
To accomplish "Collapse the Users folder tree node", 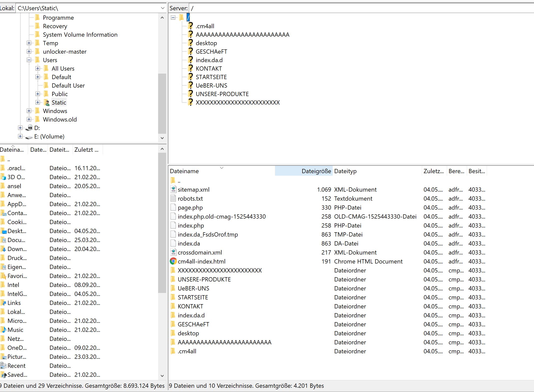I will tap(29, 60).
